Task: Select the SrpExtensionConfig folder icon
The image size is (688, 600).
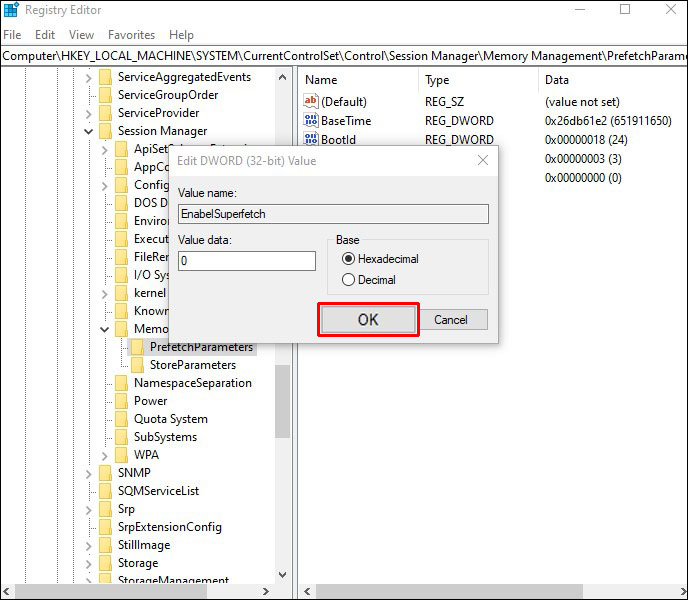Action: tap(105, 527)
